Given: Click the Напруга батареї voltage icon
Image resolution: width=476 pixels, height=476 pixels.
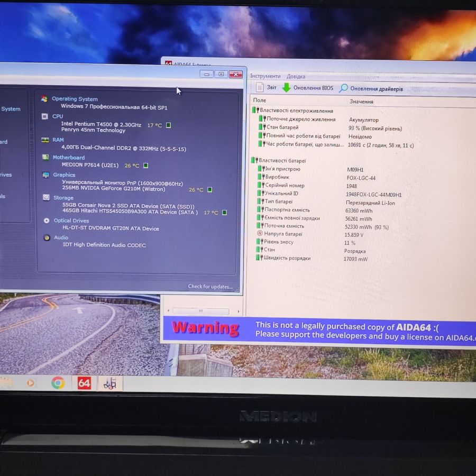Looking at the screenshot, I should (260, 233).
